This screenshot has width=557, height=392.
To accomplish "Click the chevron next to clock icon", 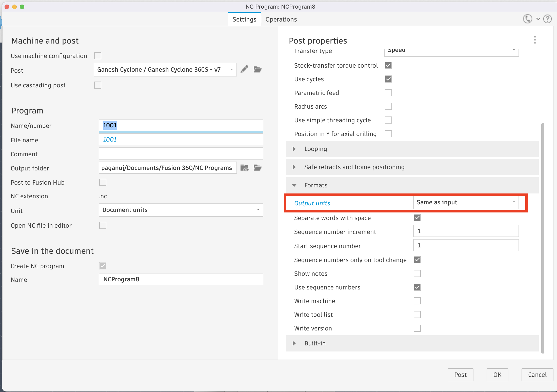I will click(x=538, y=19).
